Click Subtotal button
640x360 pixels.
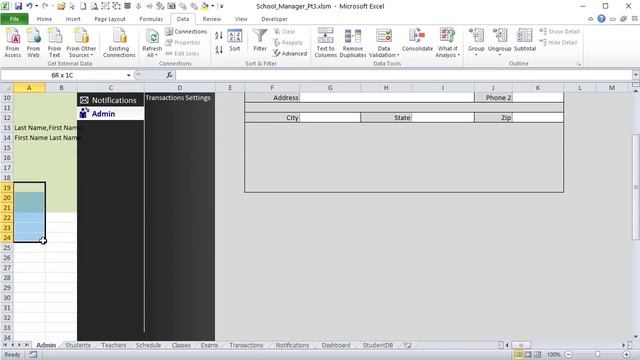coord(524,40)
